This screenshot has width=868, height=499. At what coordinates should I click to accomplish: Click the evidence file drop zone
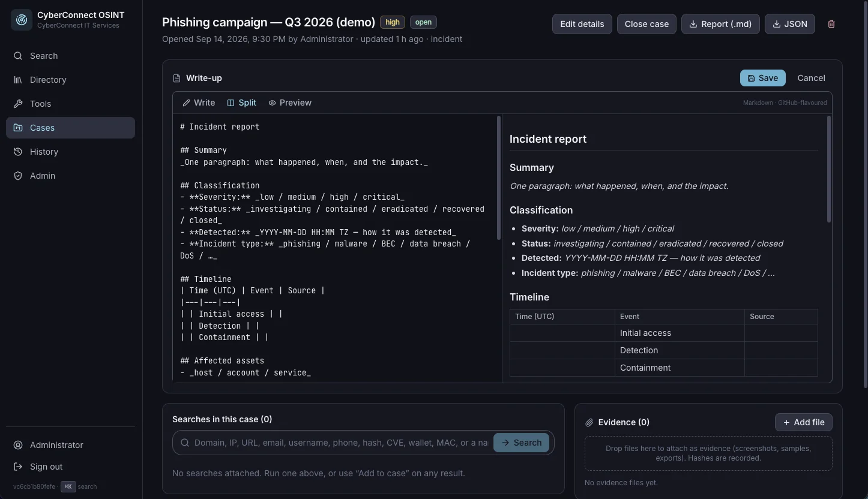coord(708,453)
